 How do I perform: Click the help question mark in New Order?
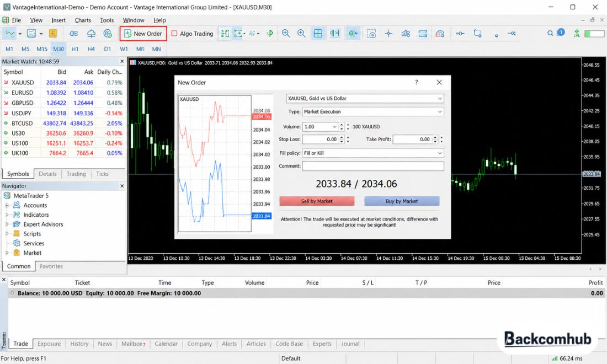coord(417,82)
